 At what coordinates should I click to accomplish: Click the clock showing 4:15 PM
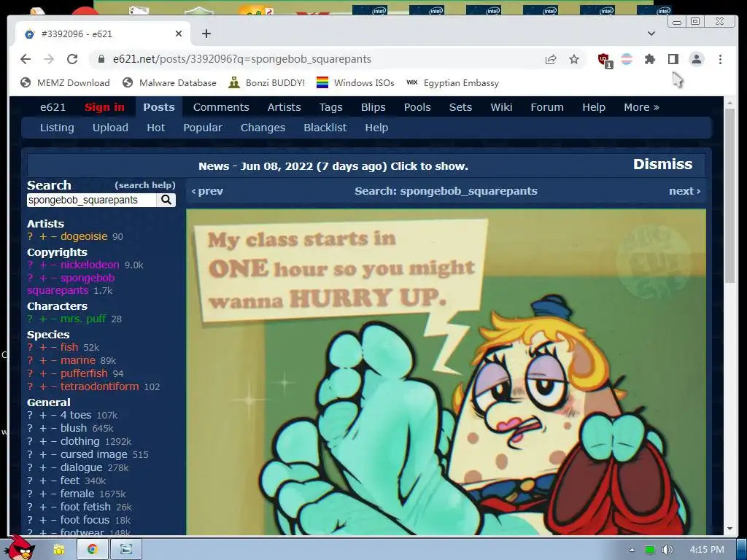(x=707, y=550)
